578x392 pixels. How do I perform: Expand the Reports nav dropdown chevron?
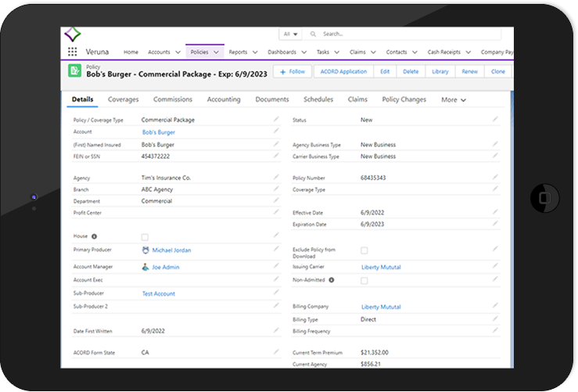point(255,52)
